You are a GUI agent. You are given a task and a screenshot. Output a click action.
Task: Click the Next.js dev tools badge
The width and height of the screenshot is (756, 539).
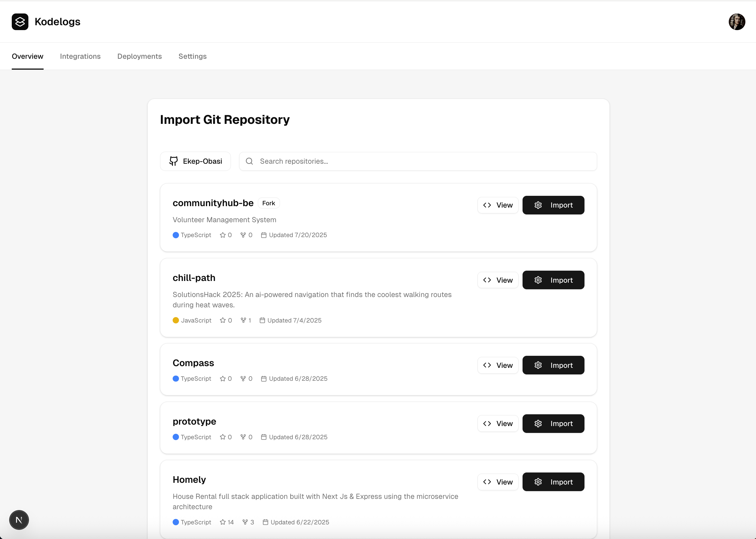coord(19,520)
